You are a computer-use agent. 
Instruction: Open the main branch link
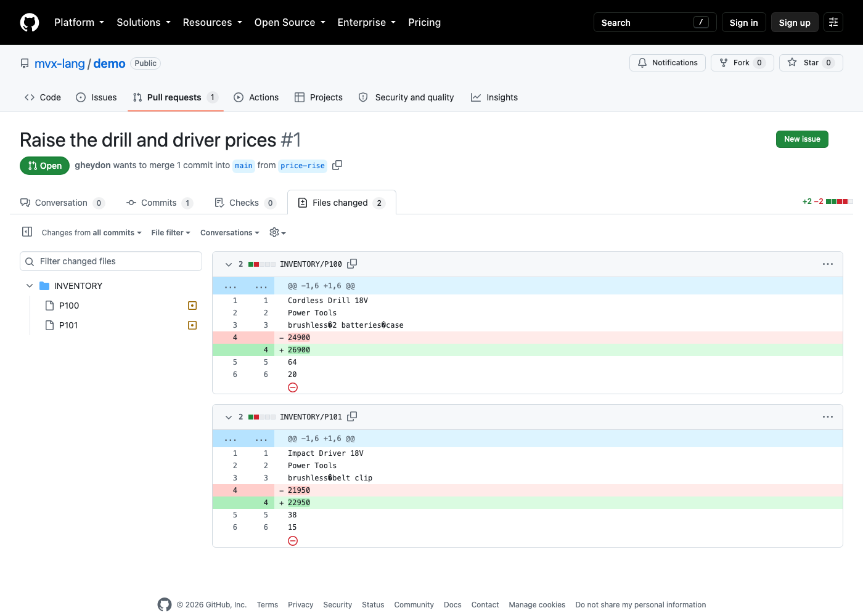[x=243, y=166]
